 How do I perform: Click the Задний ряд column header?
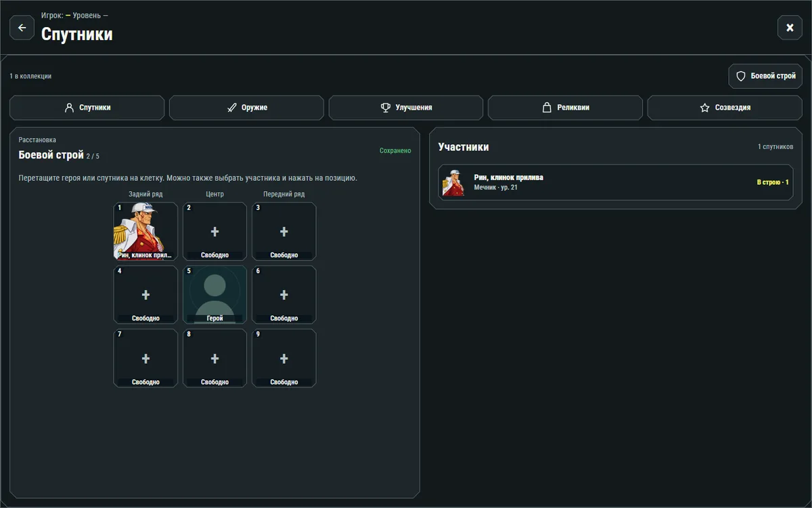click(x=145, y=194)
